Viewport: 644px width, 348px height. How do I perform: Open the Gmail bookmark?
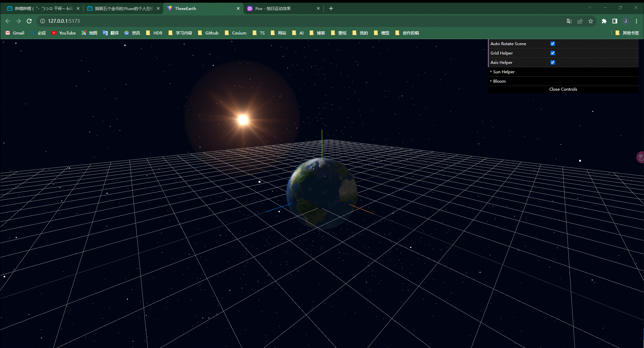tap(15, 33)
